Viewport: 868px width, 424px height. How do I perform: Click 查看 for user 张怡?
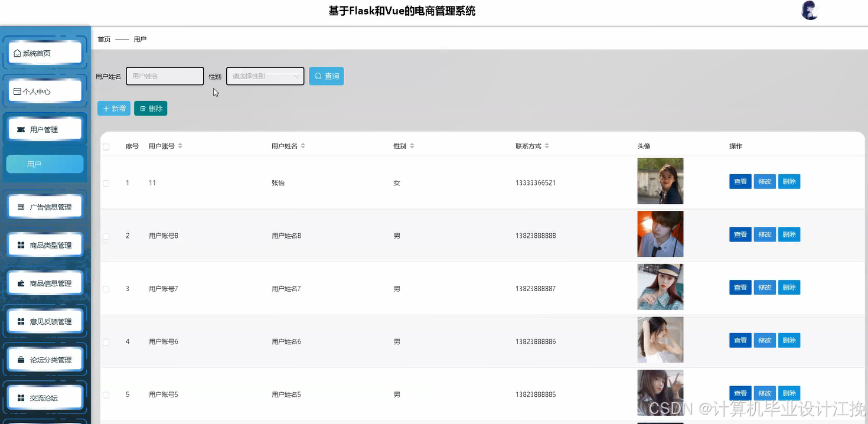(740, 182)
